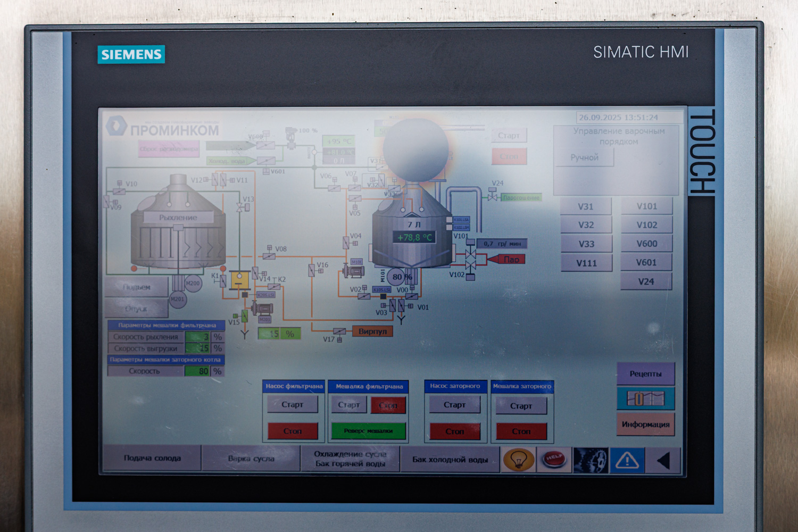Go back using the black arrow icon
Image resolution: width=798 pixels, height=532 pixels.
click(x=663, y=460)
